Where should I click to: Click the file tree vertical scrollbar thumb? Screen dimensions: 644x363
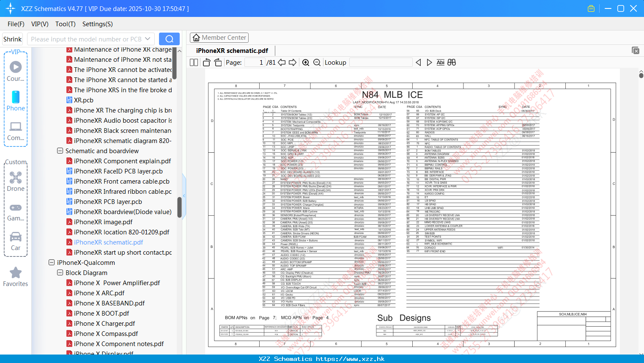(179, 207)
